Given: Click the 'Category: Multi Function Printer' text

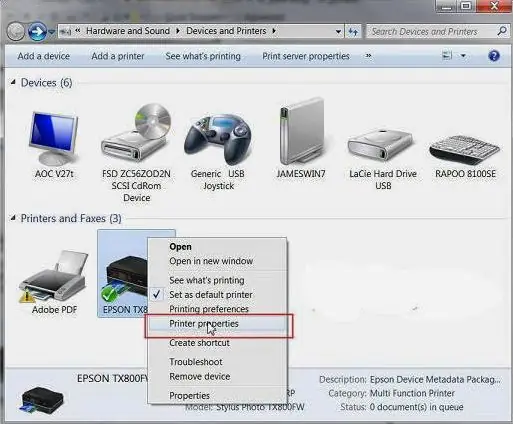Looking at the screenshot, I should (391, 393).
